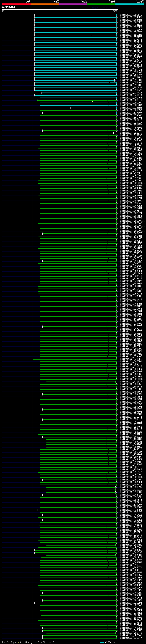Select the label UniRef100_B8LK24
The height and width of the screenshot is (644, 146).
[131, 70]
